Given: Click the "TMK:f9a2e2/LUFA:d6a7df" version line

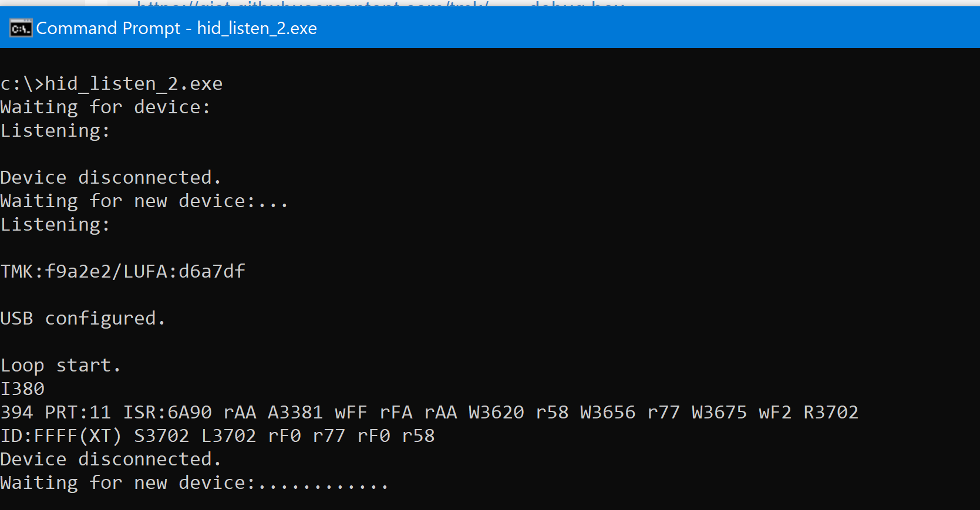Looking at the screenshot, I should tap(123, 272).
